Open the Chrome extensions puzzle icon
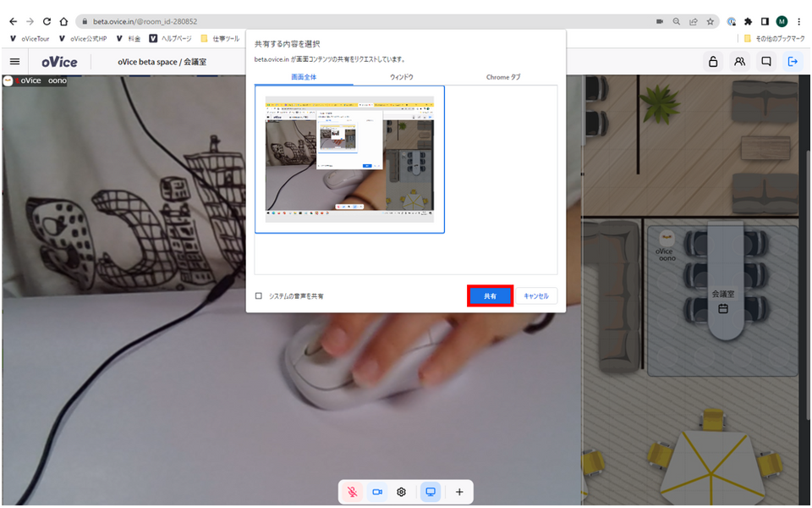The height and width of the screenshot is (508, 812). point(748,22)
